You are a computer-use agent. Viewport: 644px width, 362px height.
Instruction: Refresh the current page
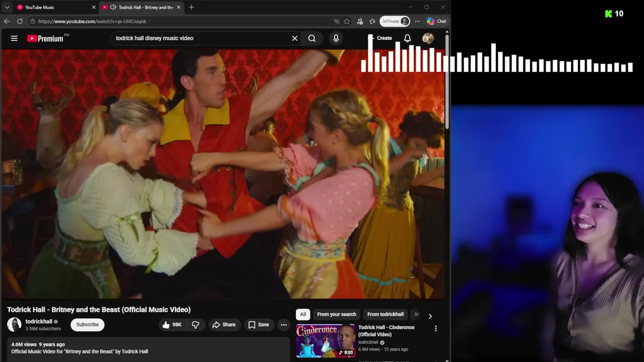click(20, 21)
